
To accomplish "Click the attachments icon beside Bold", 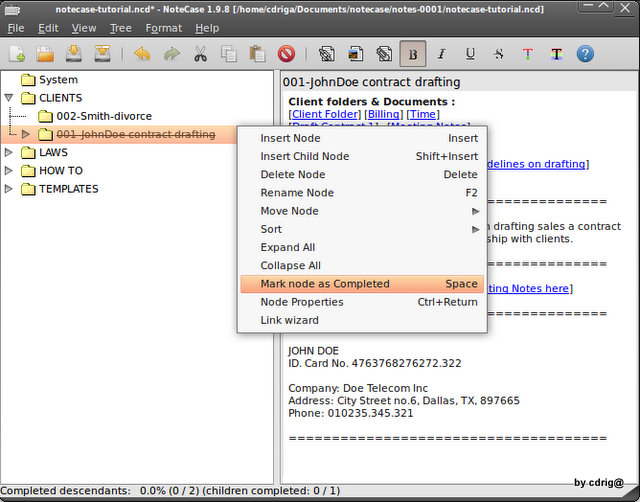I will tap(384, 54).
